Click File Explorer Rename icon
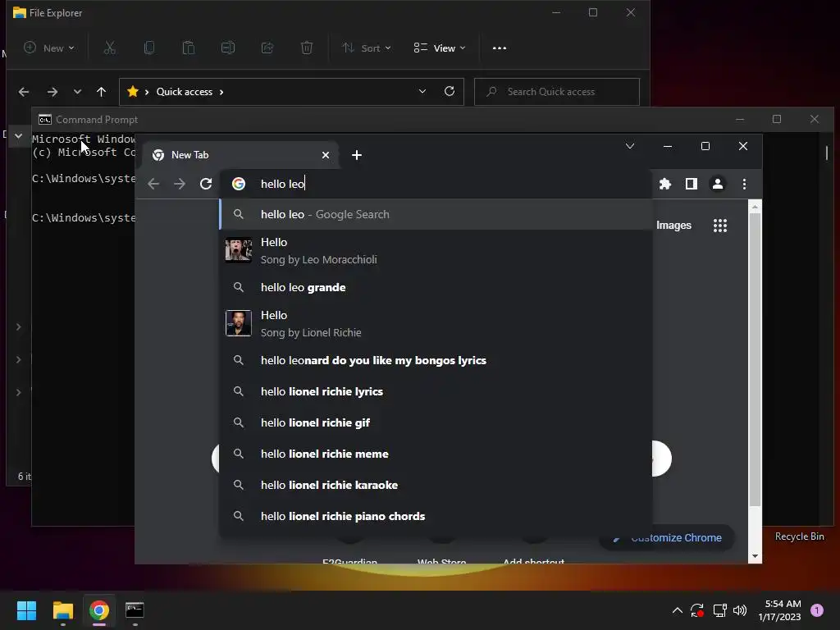The image size is (840, 630). tap(228, 48)
